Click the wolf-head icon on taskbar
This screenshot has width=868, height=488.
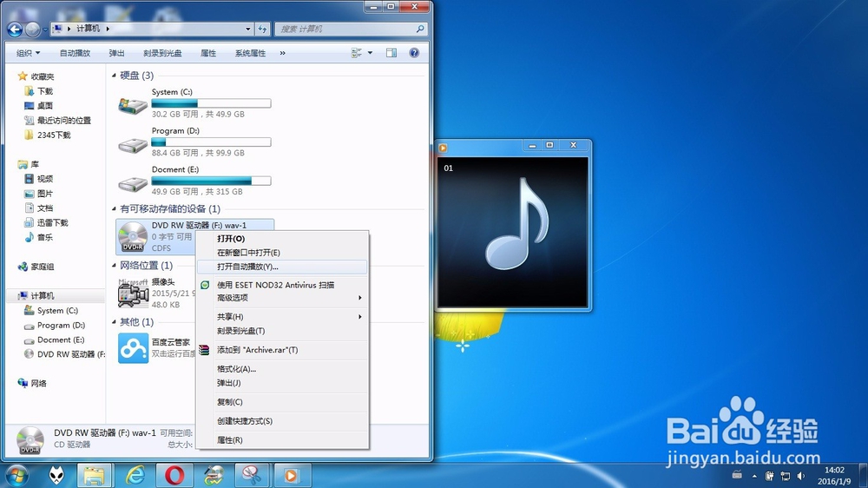(x=56, y=475)
